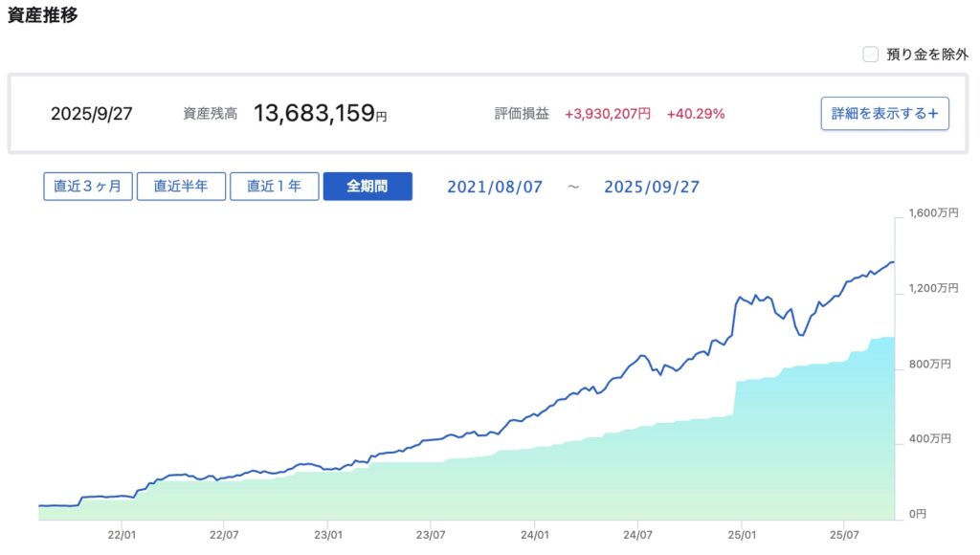Click the 800万円 y-axis label

click(926, 364)
